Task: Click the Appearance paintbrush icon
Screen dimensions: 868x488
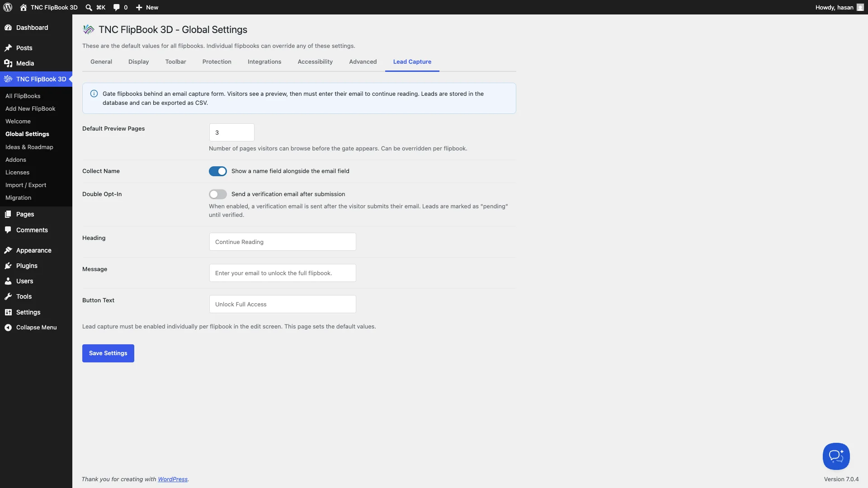Action: coord(8,250)
